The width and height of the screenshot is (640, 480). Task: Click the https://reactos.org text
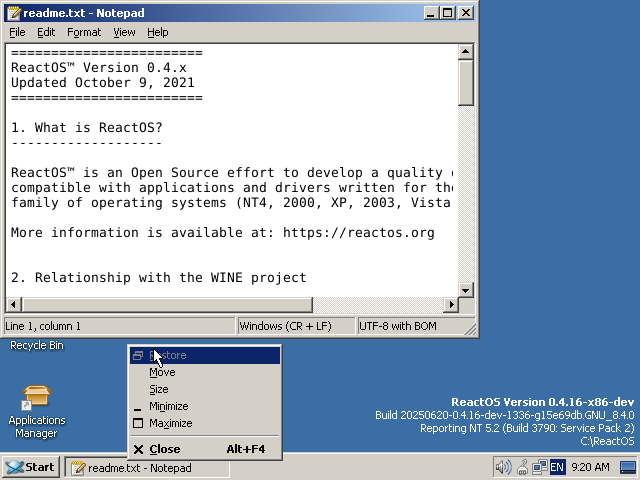(359, 233)
